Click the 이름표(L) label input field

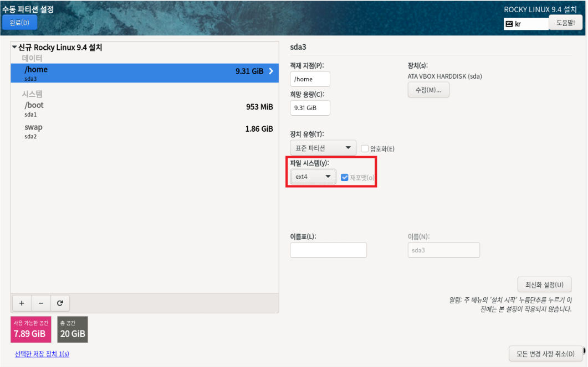coord(328,250)
